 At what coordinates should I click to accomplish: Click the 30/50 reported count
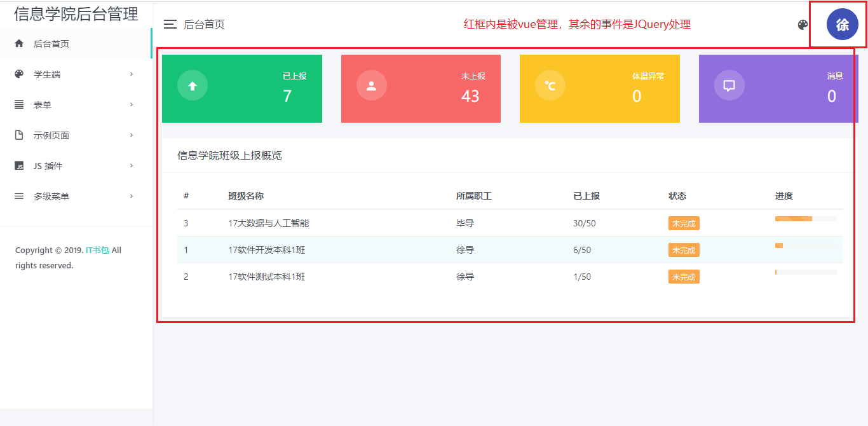[585, 223]
